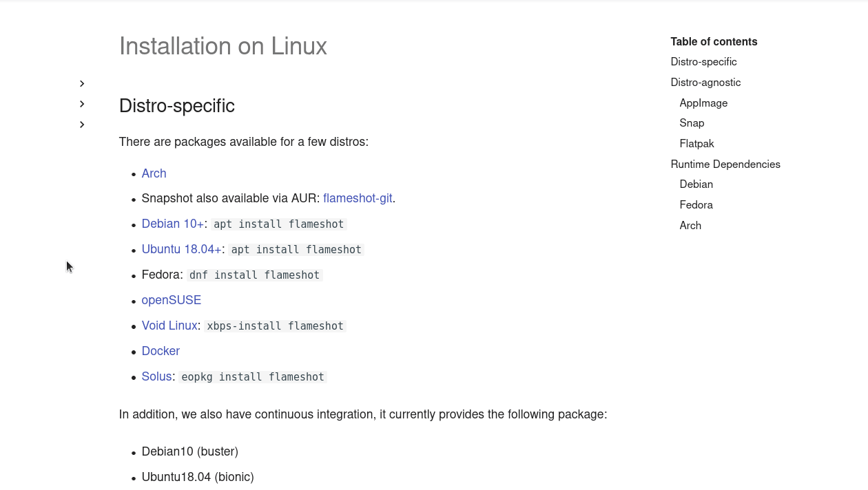Select Debian under Runtime Dependencies
Screen dimensions: 868x490
[x=696, y=184]
